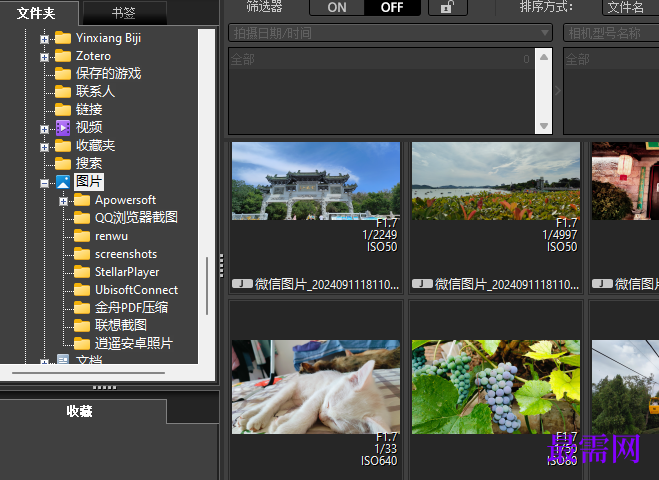Click the date filter list scroll-down arrow
Screen dimensions: 659x480
tap(544, 126)
